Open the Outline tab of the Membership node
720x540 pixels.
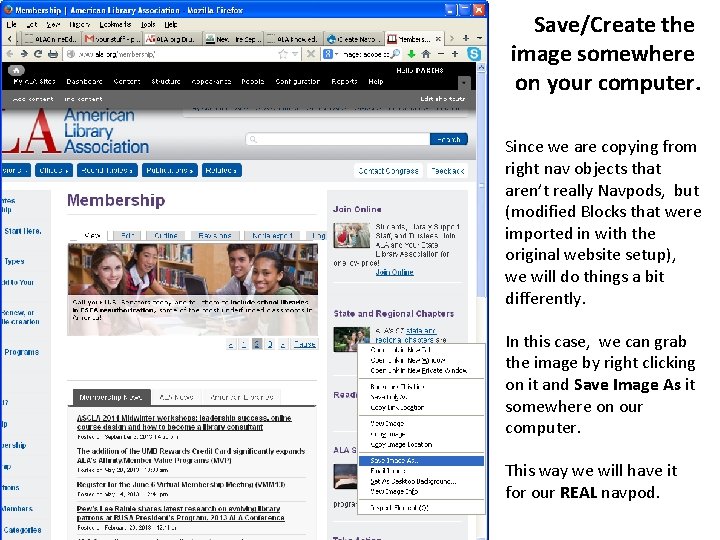pos(166,236)
